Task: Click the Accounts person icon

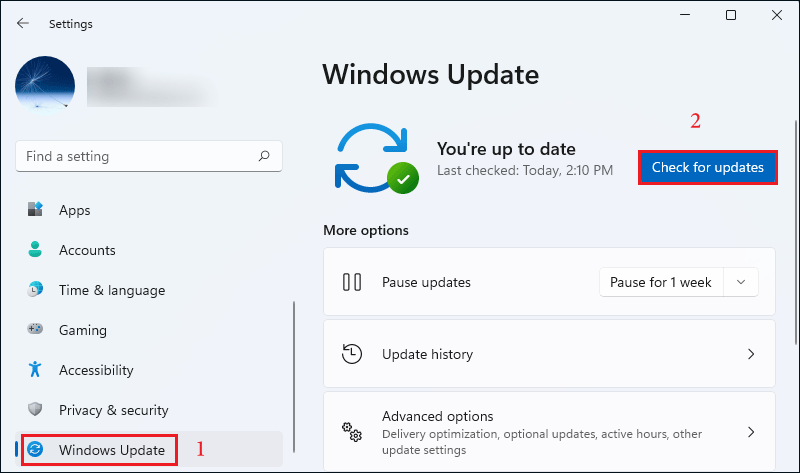Action: tap(35, 249)
